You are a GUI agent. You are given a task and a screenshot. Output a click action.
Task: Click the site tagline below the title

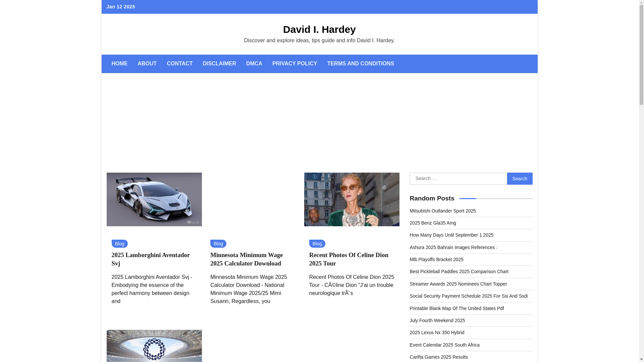319,41
